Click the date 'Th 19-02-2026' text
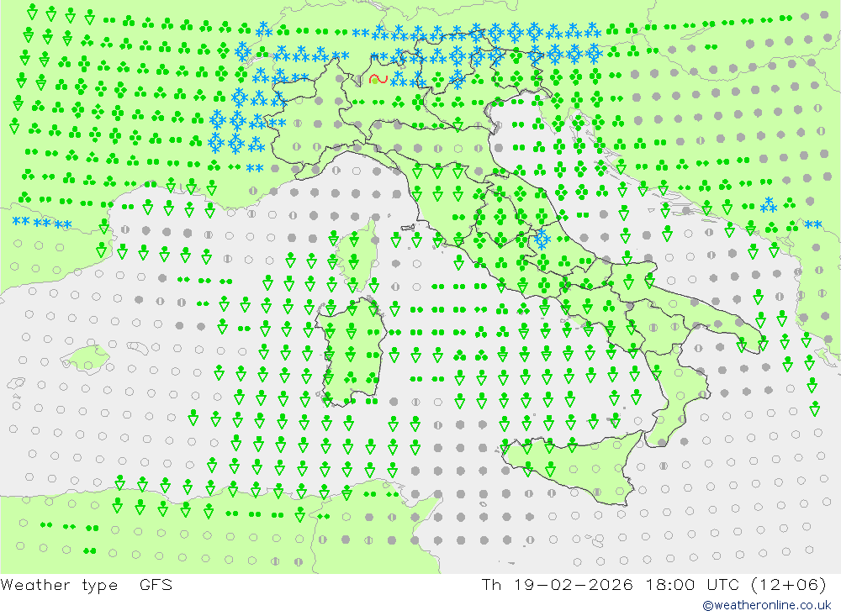The image size is (841, 616). (x=557, y=584)
